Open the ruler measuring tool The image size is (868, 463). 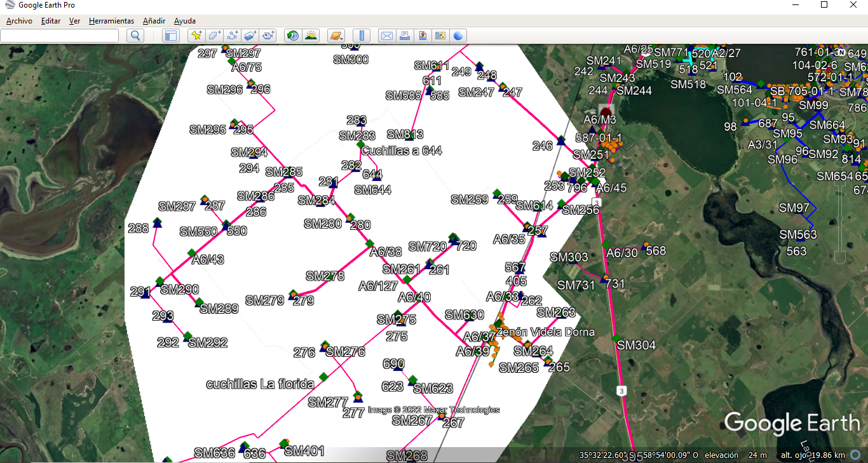pos(361,36)
